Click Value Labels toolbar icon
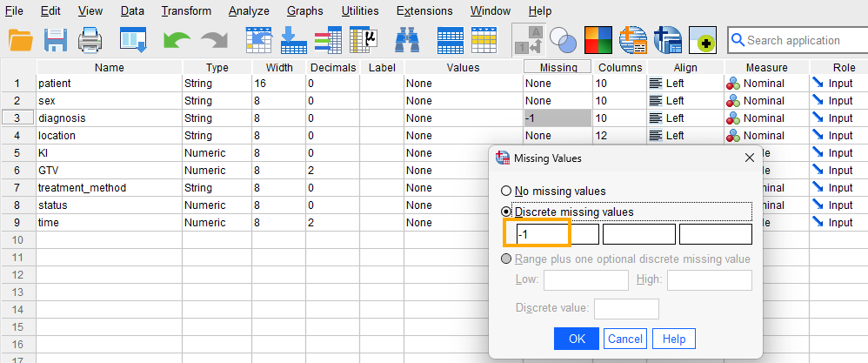The height and width of the screenshot is (363, 868). [529, 40]
